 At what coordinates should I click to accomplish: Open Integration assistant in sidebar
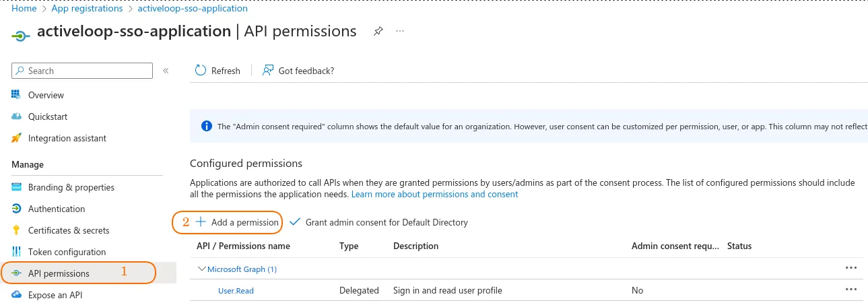(67, 138)
